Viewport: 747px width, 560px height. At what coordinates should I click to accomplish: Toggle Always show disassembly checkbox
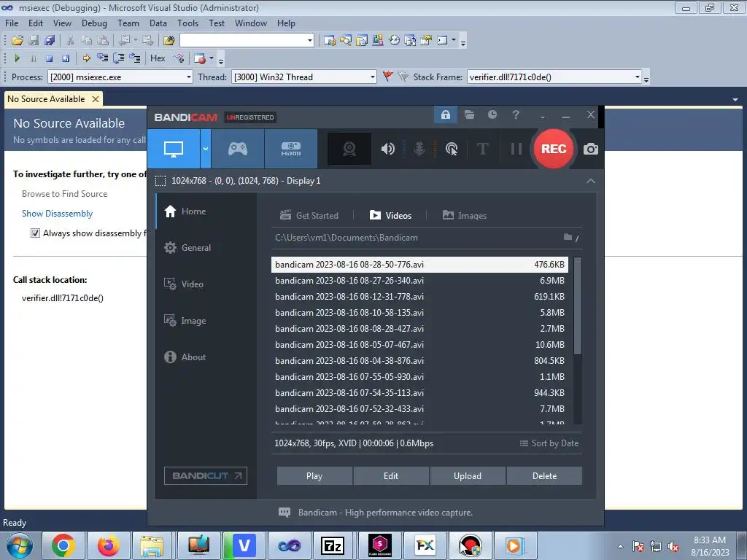pos(35,233)
